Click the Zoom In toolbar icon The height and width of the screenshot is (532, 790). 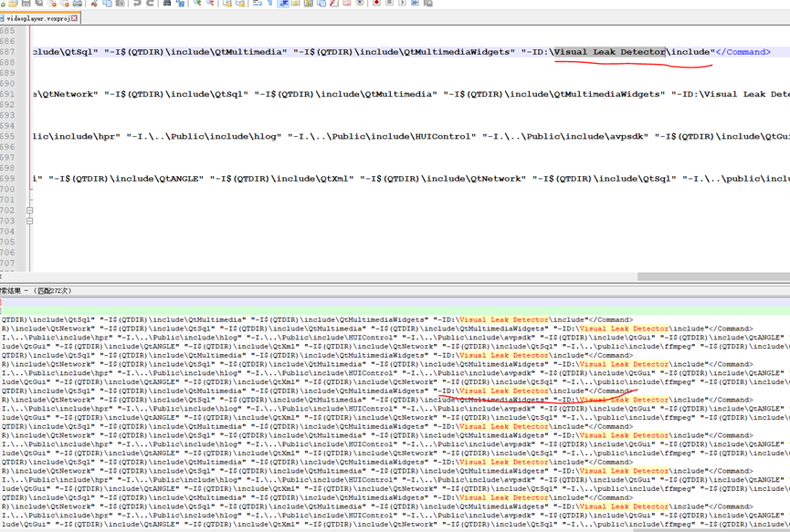(197, 3)
